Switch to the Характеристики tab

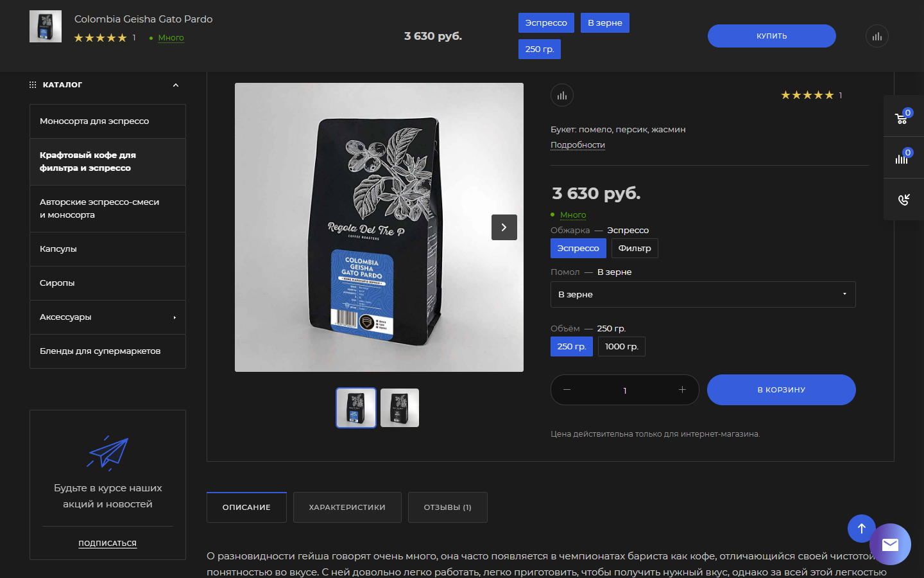(x=347, y=507)
